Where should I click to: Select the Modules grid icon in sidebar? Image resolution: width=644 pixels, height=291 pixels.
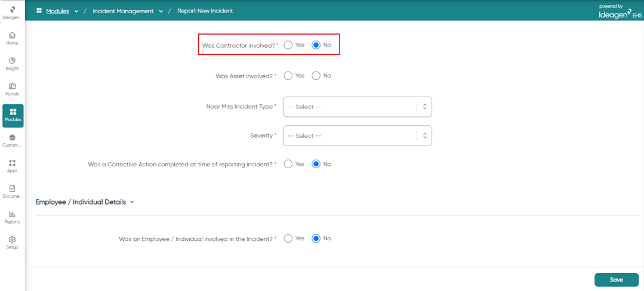[13, 112]
